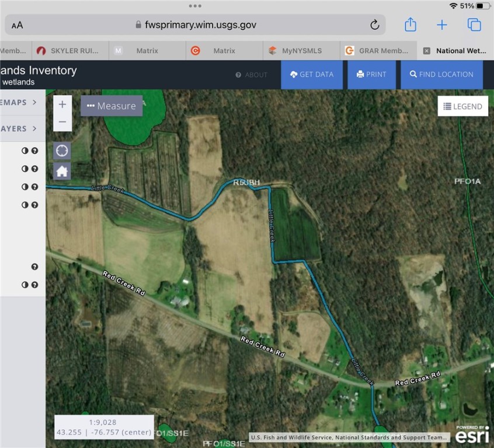Find my location with the crosshair icon
494x448 pixels.
click(62, 150)
